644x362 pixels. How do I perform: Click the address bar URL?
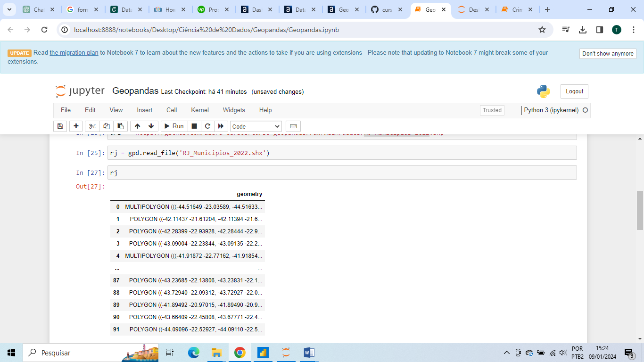[x=206, y=30]
